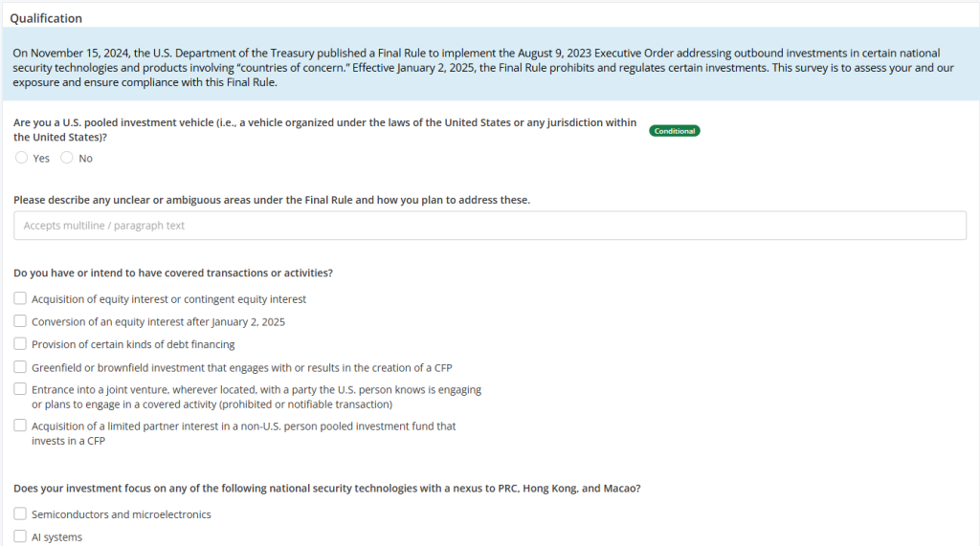Tick the AI systems checkbox
Image resolution: width=980 pixels, height=546 pixels.
click(x=20, y=537)
